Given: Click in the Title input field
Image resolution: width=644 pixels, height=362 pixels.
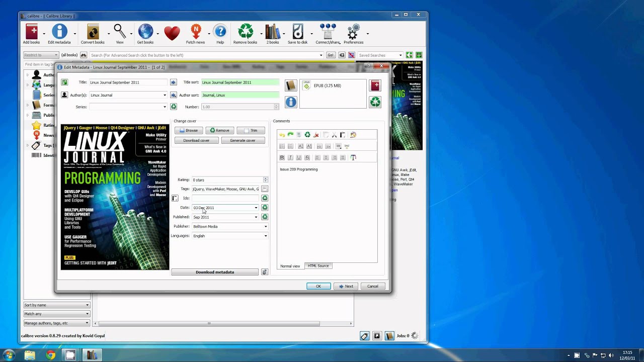Looking at the screenshot, I should (128, 82).
